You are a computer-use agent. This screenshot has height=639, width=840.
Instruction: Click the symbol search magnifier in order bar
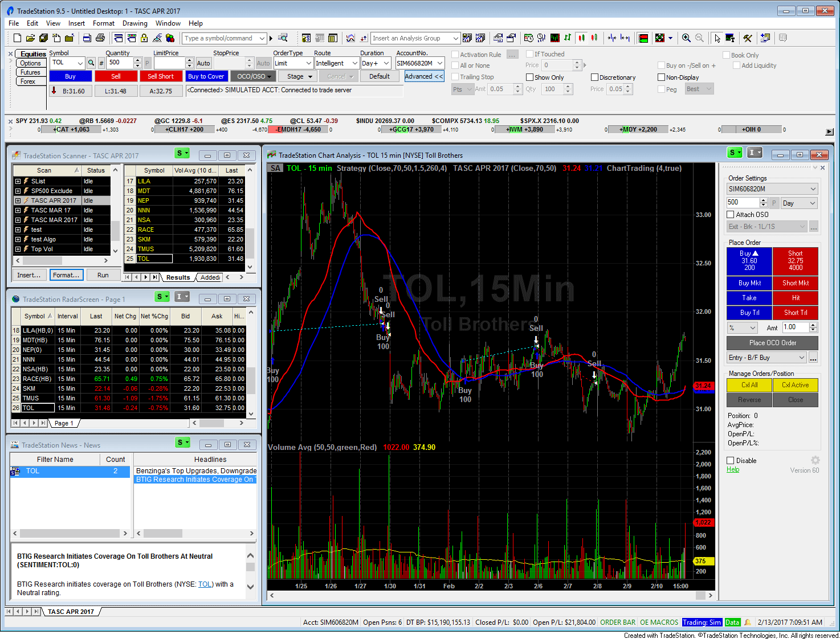[x=91, y=63]
